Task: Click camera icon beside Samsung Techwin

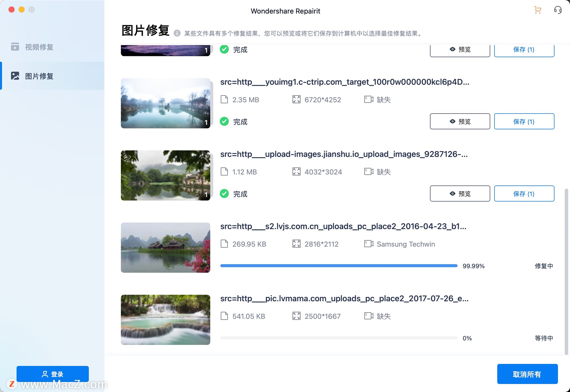Action: click(368, 244)
